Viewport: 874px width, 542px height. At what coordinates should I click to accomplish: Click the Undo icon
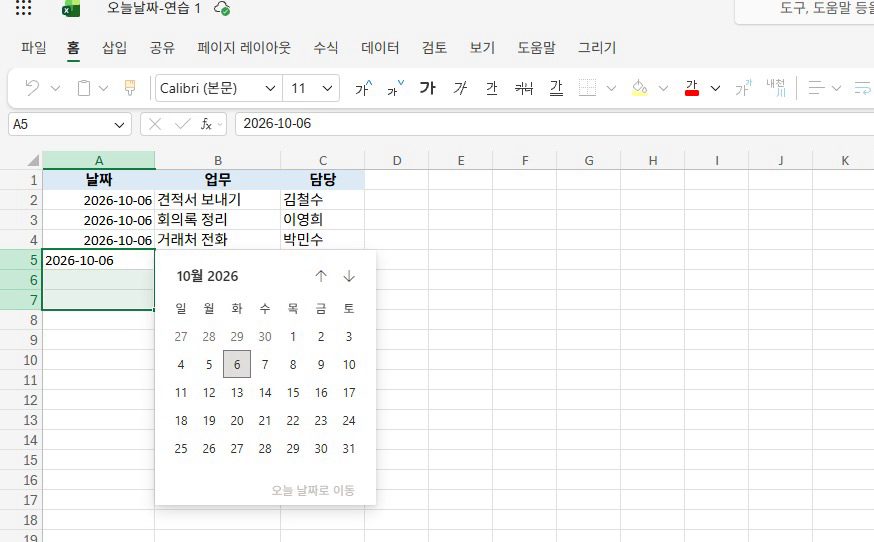[32, 88]
